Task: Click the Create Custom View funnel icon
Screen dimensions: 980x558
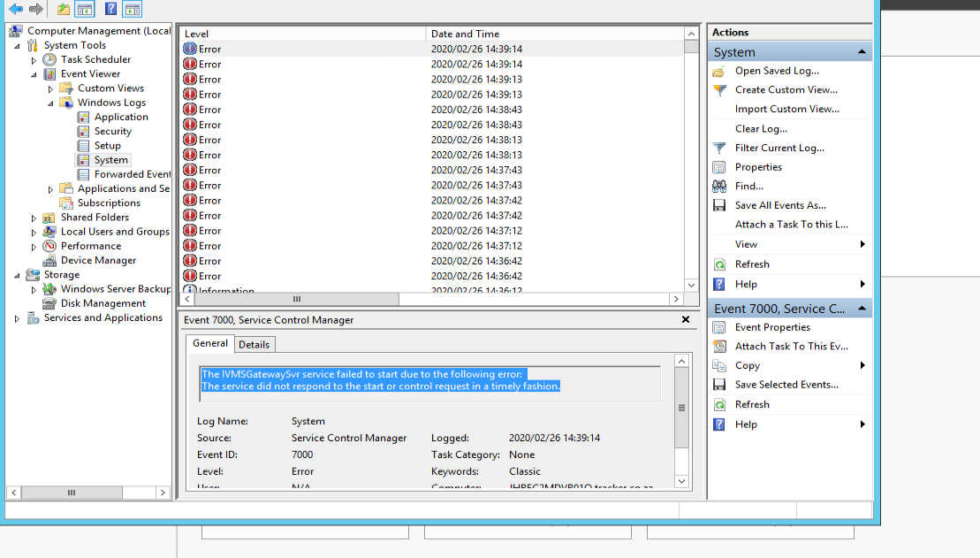Action: (719, 90)
